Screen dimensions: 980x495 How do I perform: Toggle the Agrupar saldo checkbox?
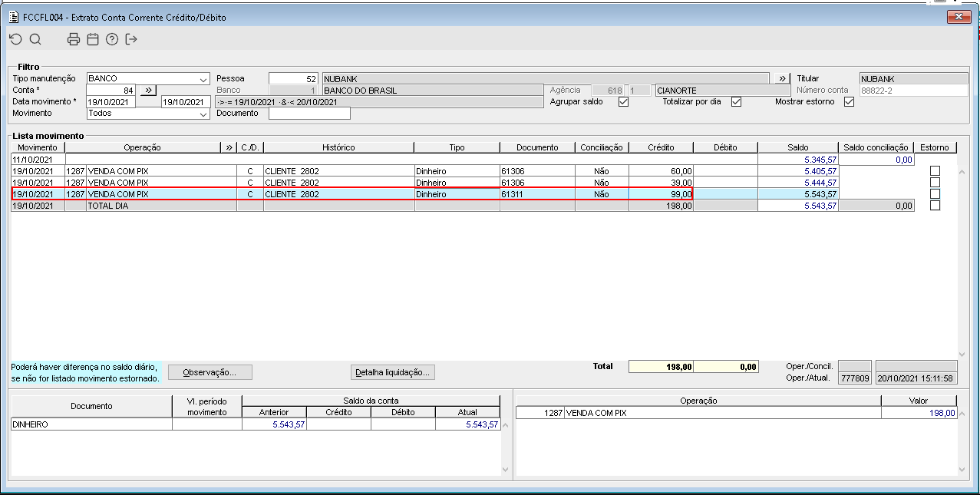(623, 102)
